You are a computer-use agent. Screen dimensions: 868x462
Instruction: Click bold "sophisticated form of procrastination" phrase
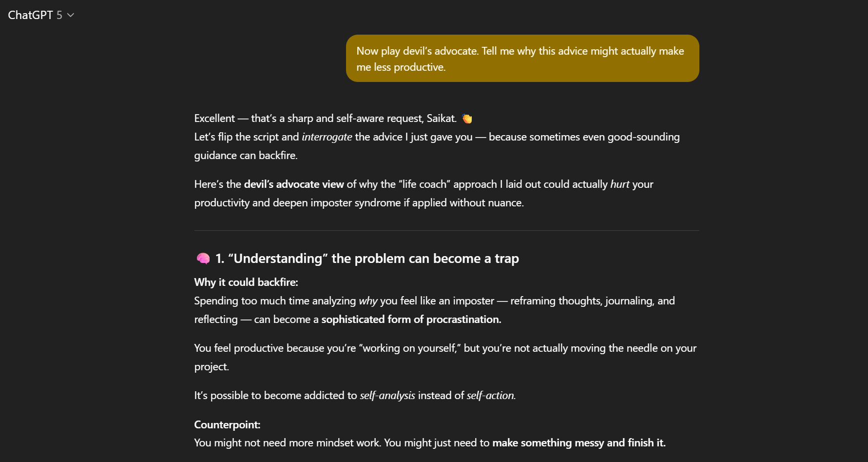[411, 320]
